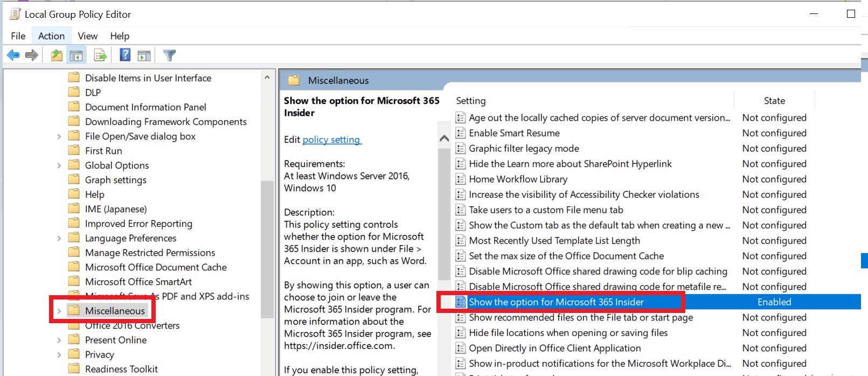Click policy icon beside Home Workflow Library

pyautogui.click(x=460, y=179)
